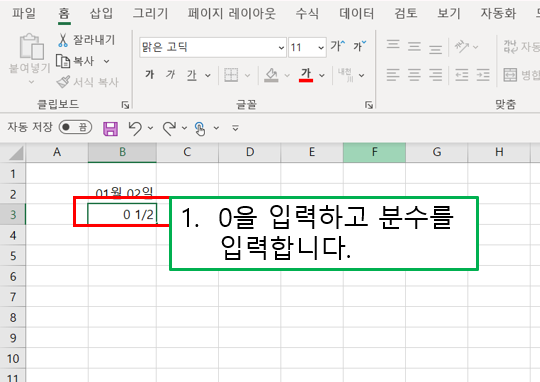This screenshot has height=382, width=540.
Task: Open the font size 11 dropdown
Action: click(321, 48)
